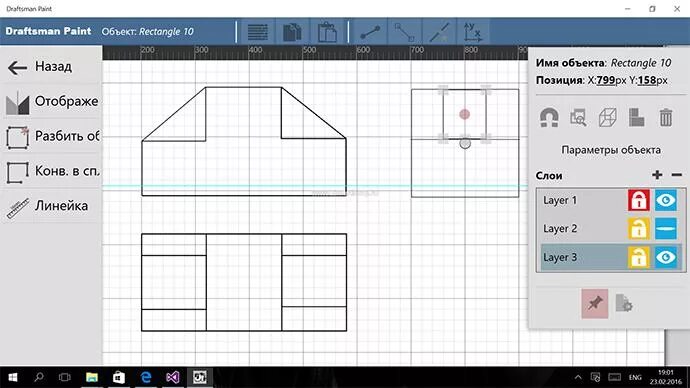Image resolution: width=690 pixels, height=388 pixels.
Task: Select the diagonal slash line tool
Action: 439,32
